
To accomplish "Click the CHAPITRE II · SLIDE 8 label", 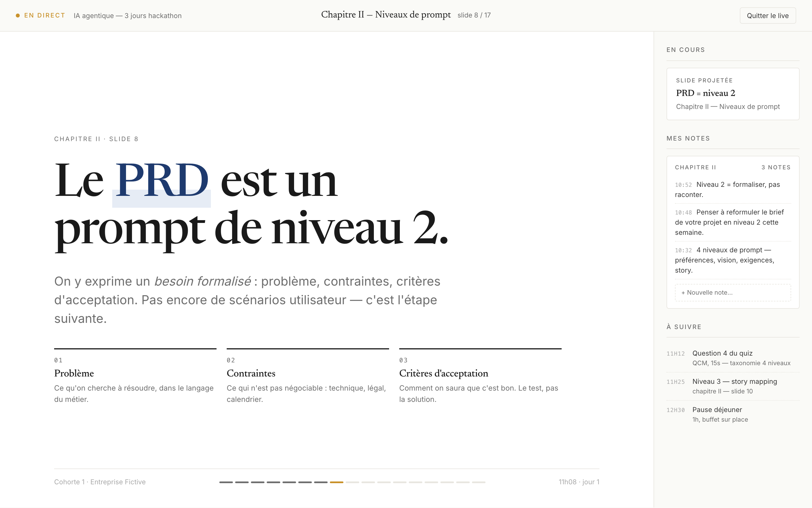I will point(96,139).
